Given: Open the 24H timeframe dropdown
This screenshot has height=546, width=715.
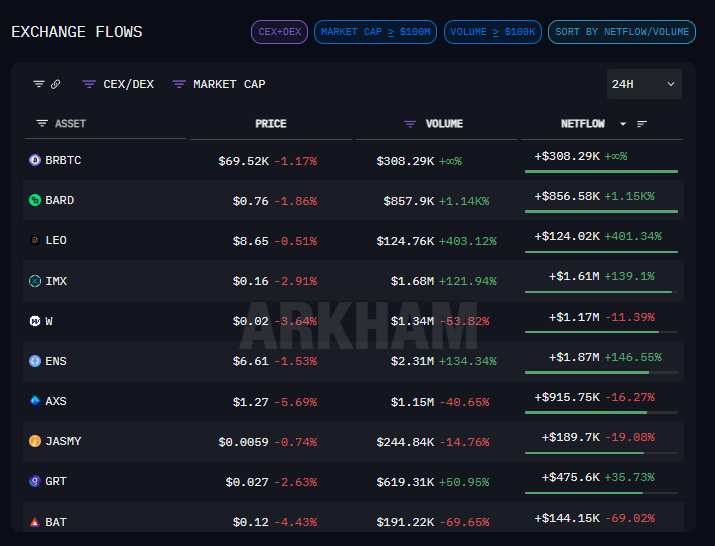Looking at the screenshot, I should click(644, 84).
